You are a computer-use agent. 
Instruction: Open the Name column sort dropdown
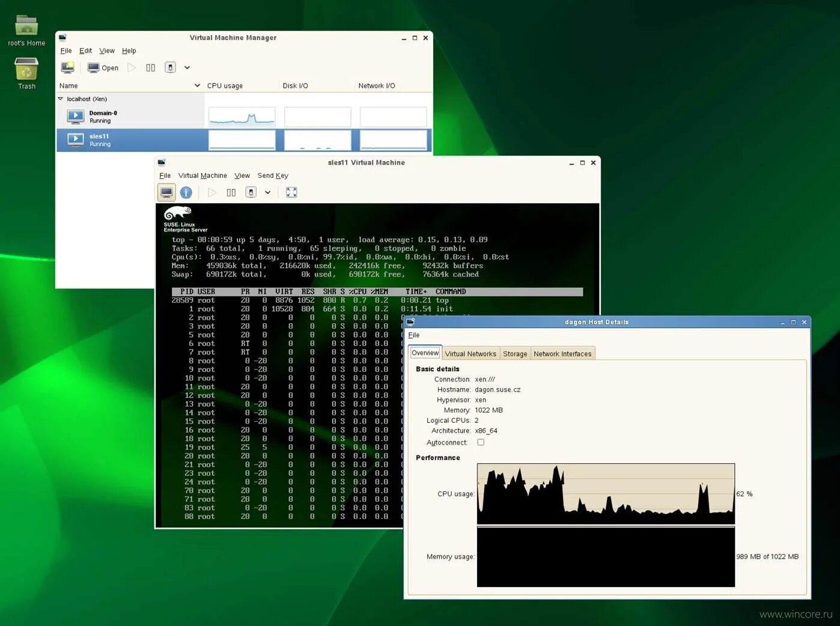click(198, 85)
